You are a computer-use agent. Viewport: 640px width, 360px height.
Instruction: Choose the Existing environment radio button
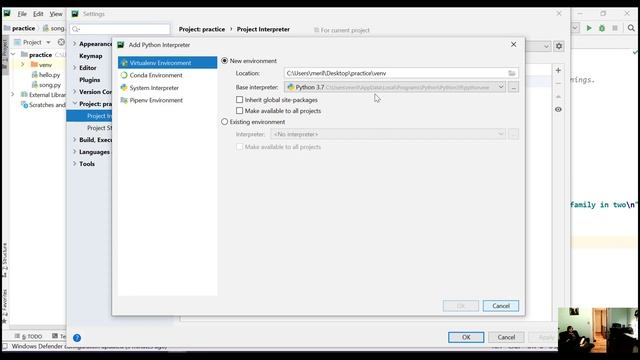[224, 122]
